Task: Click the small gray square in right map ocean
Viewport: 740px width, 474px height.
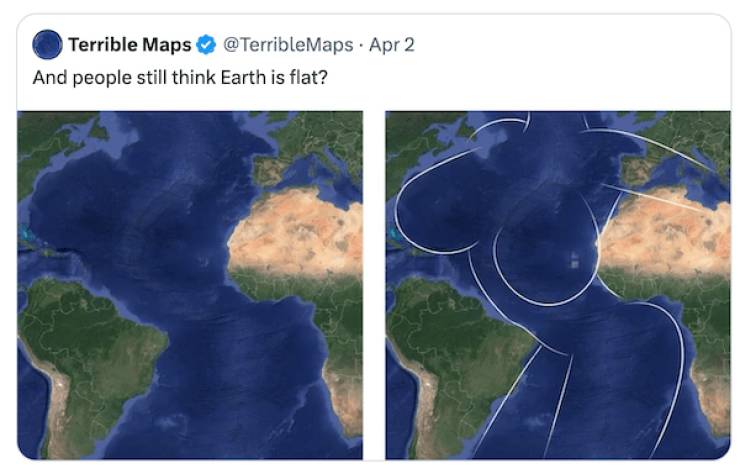Action: pos(574,262)
